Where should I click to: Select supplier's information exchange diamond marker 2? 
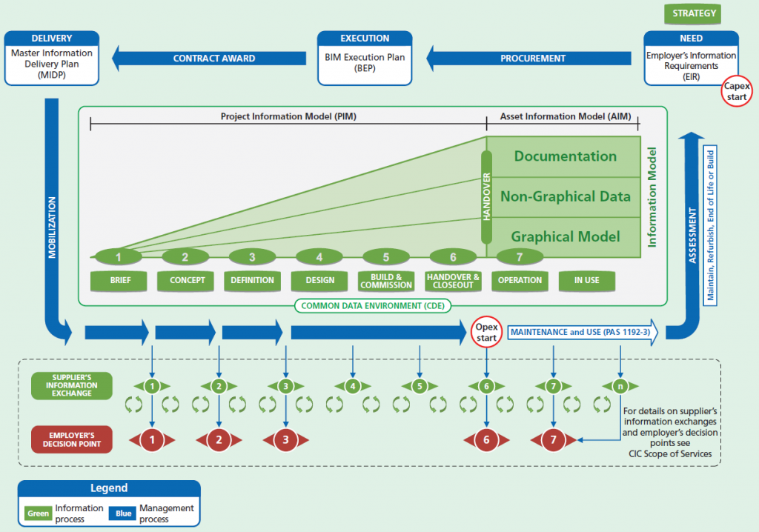pyautogui.click(x=219, y=386)
